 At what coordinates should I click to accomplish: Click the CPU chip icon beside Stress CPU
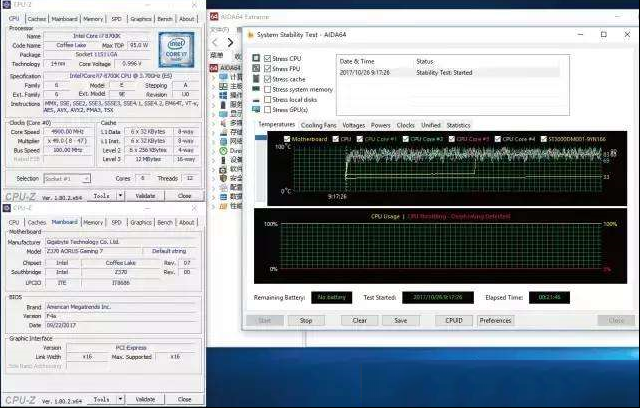click(x=256, y=58)
